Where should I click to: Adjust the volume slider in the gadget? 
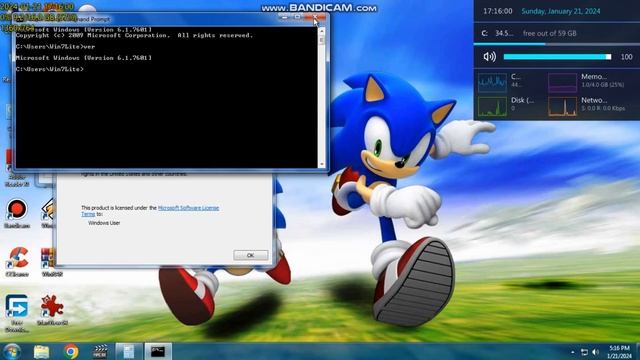coord(557,57)
